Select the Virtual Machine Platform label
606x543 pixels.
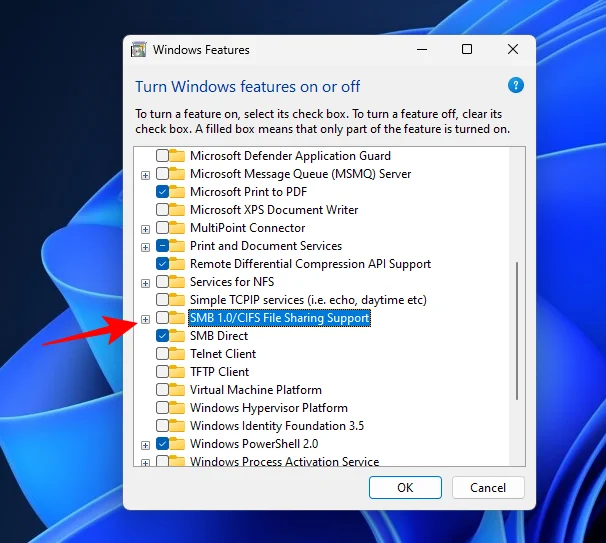point(256,390)
